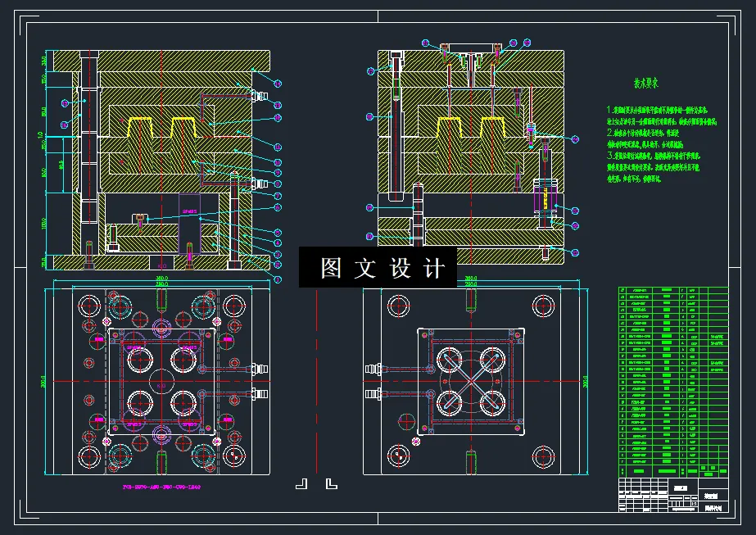Click the left corner bracket mark at bottom center
756x535 pixels.
coord(301,484)
